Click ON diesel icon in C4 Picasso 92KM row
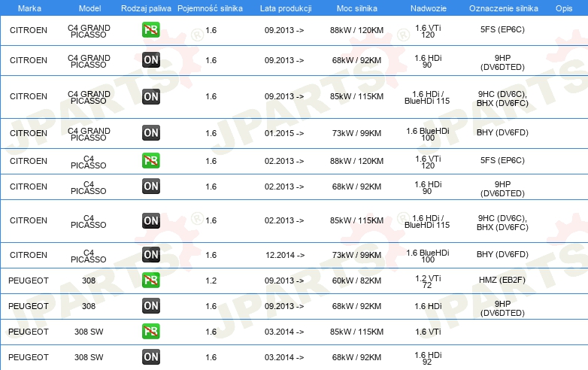This screenshot has height=370, width=588. point(150,186)
